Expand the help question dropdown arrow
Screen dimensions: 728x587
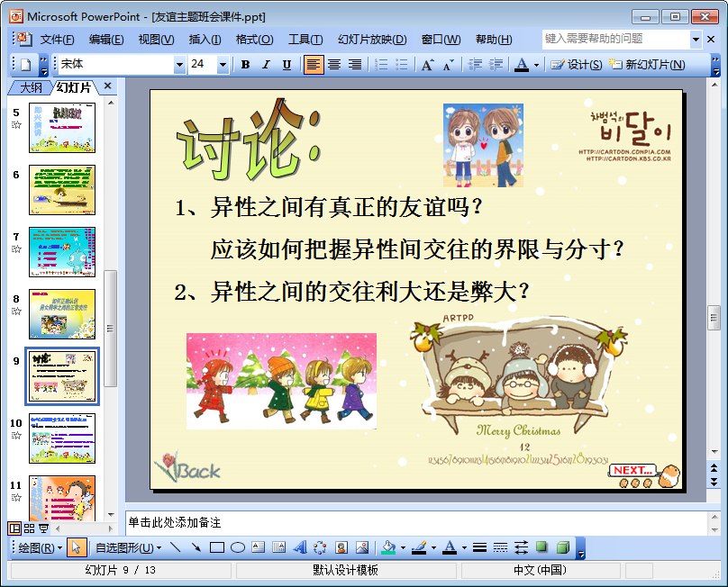pyautogui.click(x=696, y=40)
